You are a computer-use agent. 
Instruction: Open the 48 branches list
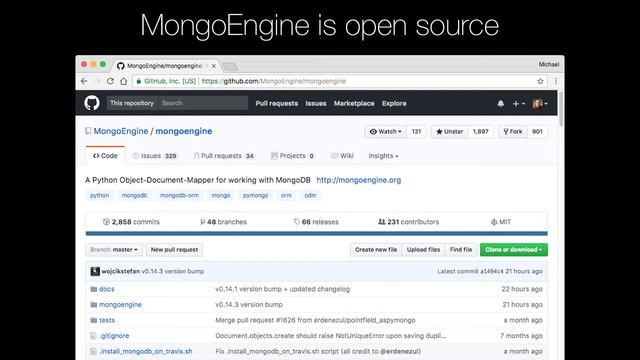pyautogui.click(x=223, y=222)
